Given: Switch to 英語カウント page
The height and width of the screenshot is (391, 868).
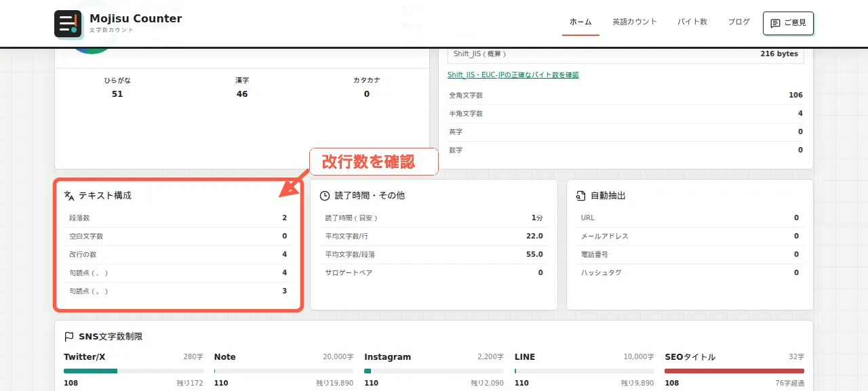Looking at the screenshot, I should point(635,22).
